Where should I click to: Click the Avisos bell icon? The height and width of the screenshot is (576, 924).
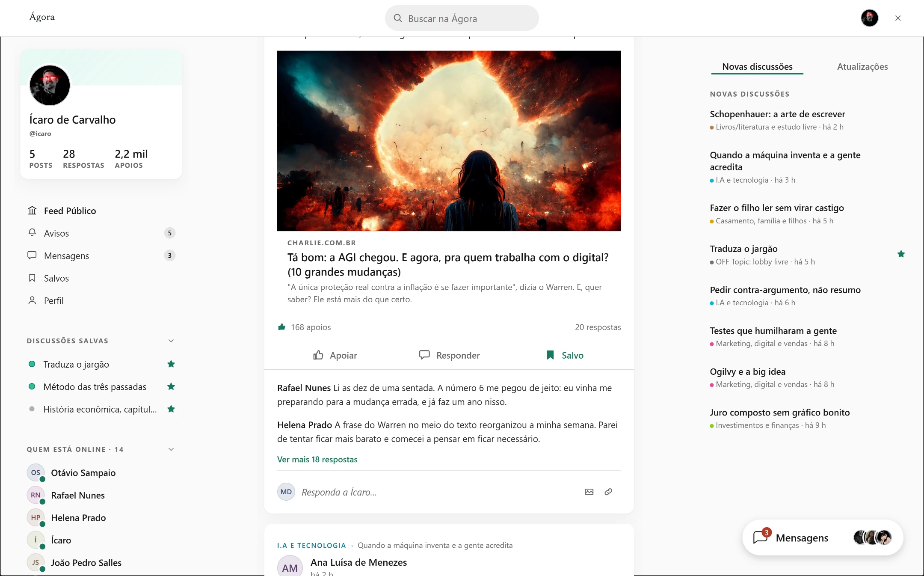click(x=32, y=233)
